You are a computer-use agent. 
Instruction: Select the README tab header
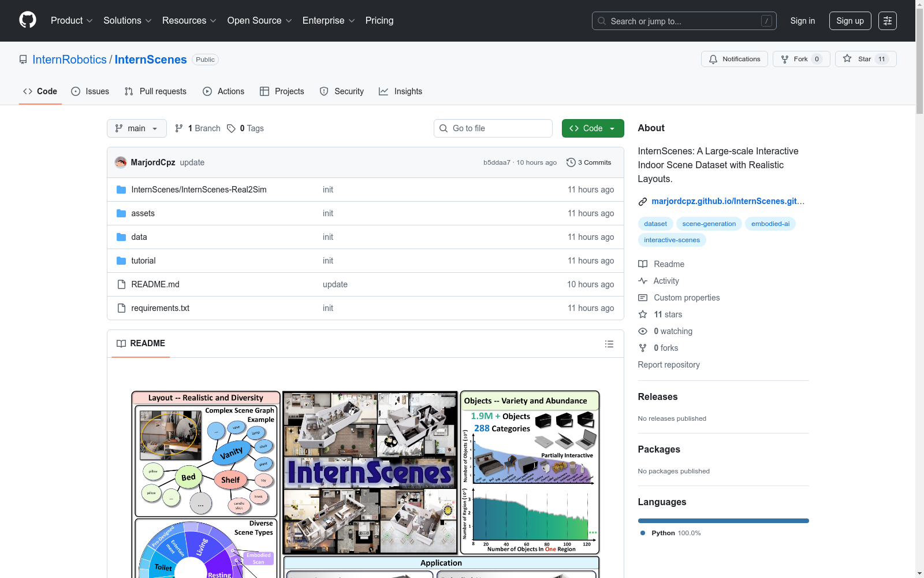coord(141,343)
